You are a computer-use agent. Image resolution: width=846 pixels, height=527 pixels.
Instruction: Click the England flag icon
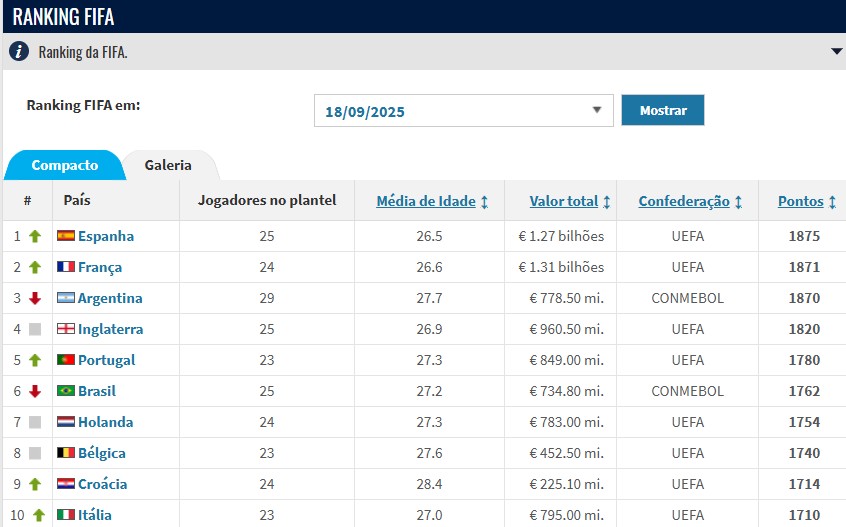pyautogui.click(x=66, y=328)
